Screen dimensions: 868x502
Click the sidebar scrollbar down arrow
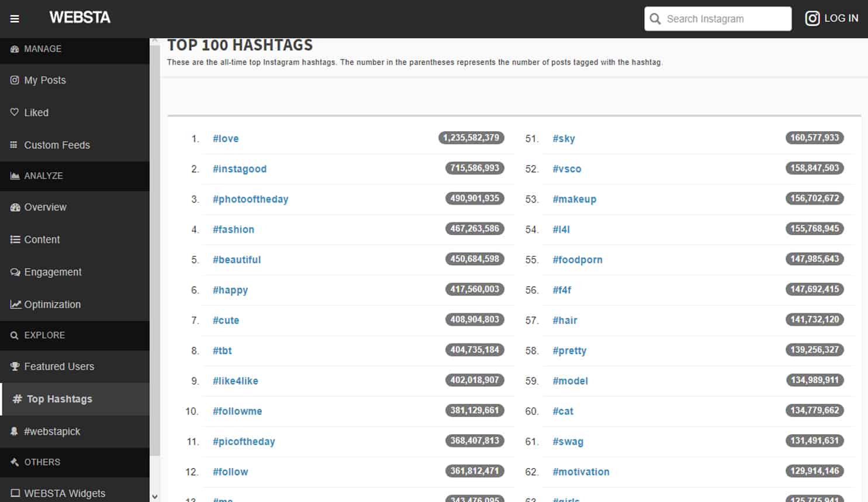click(x=154, y=496)
